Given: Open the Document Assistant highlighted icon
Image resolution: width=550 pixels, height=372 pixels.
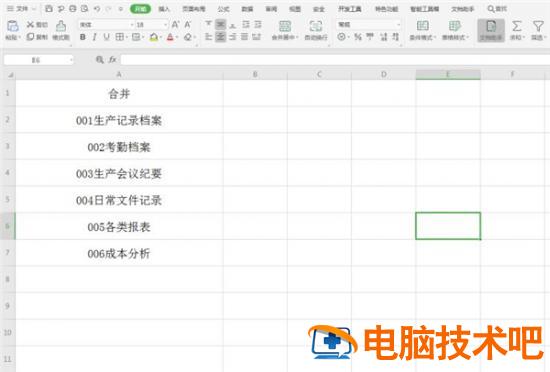Looking at the screenshot, I should tap(491, 30).
